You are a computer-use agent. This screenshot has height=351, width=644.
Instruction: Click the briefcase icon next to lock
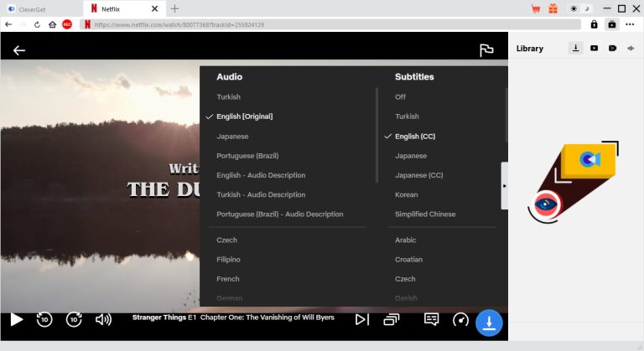(611, 24)
